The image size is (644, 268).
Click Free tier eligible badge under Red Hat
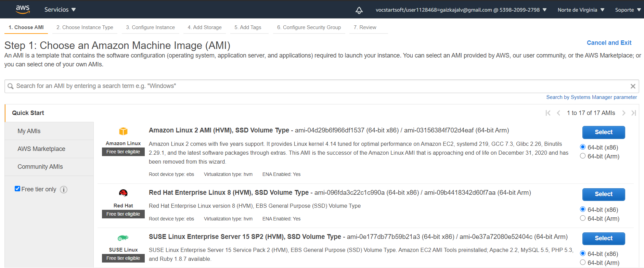coord(123,214)
